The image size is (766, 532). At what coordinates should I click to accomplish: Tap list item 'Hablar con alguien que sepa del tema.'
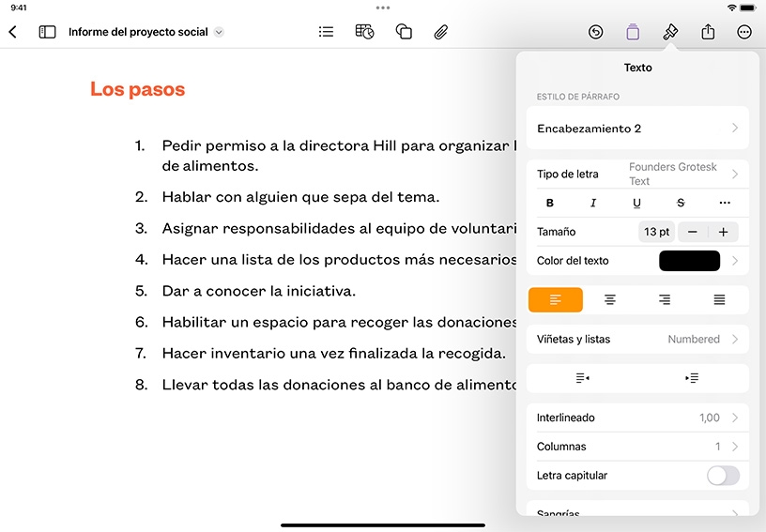point(301,197)
